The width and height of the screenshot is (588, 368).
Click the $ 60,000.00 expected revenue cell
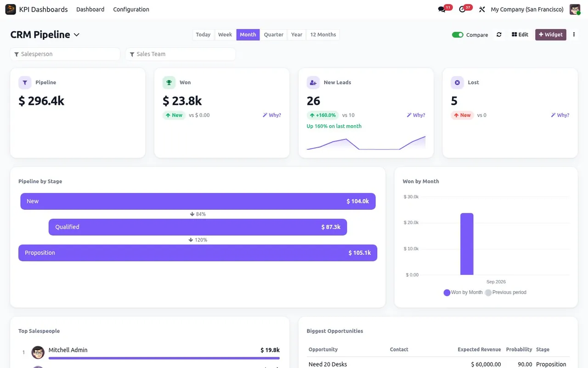[x=486, y=364]
